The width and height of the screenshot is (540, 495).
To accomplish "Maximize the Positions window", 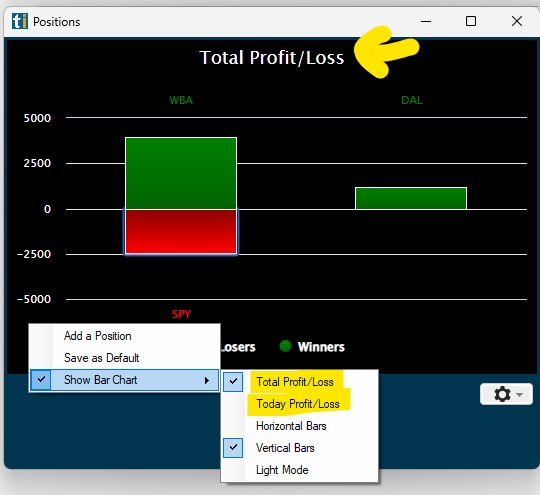I will [471, 21].
